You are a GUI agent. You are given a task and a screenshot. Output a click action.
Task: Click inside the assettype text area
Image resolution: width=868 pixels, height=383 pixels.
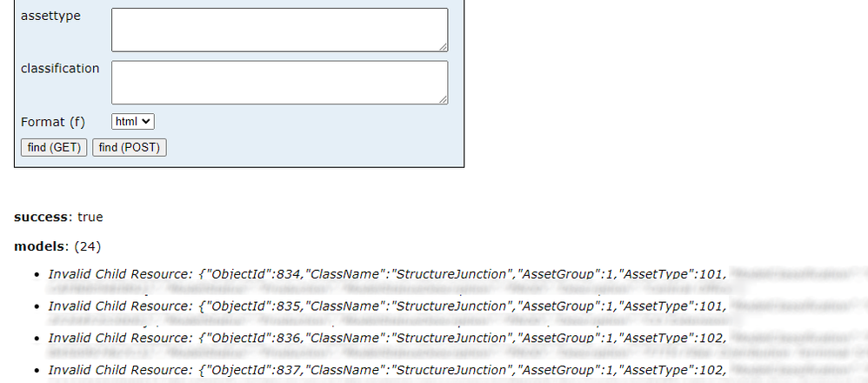click(279, 30)
